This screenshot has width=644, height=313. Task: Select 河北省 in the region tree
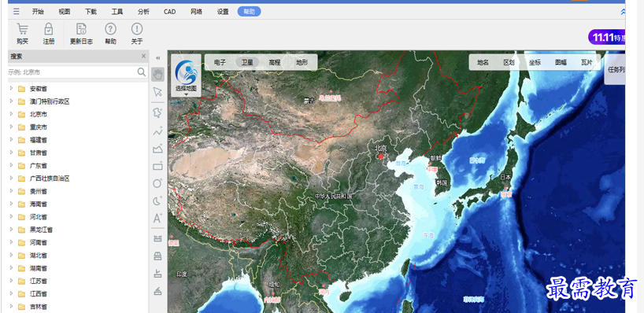(39, 216)
